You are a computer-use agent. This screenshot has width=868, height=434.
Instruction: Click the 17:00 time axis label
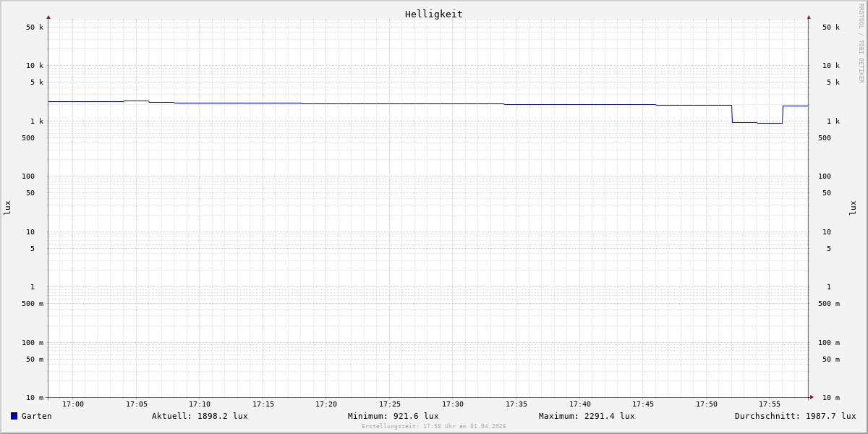point(73,404)
